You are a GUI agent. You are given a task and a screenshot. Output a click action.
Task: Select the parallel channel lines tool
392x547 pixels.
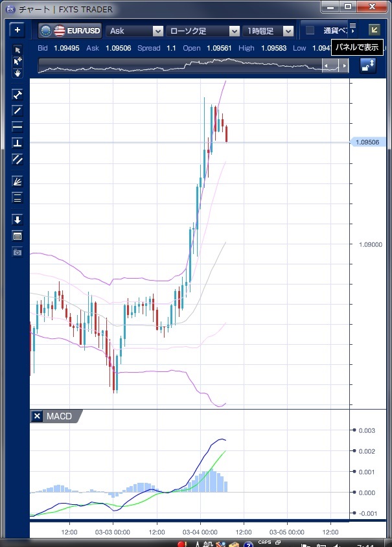17,159
